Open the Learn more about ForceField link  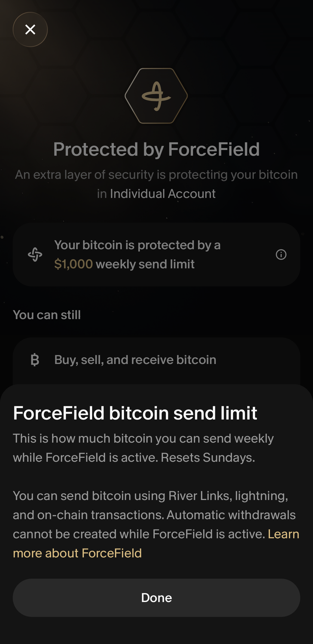click(x=156, y=544)
